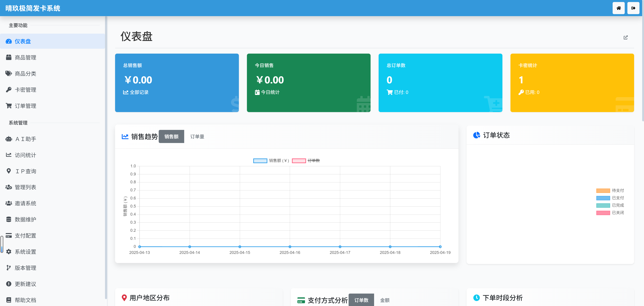Viewport: 644px width, 306px height.
Task: Go to 数据维护 database menu
Action: [x=25, y=219]
